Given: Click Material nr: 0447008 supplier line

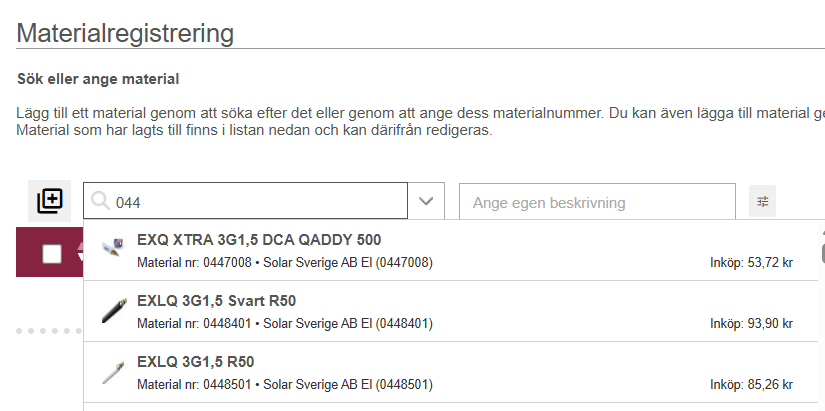Looking at the screenshot, I should pos(284,263).
